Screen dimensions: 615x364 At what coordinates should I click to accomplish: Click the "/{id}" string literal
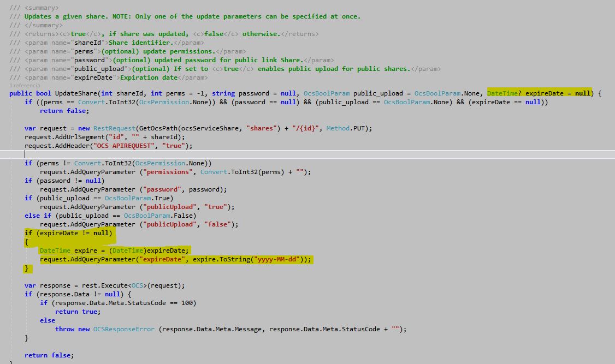click(x=305, y=128)
